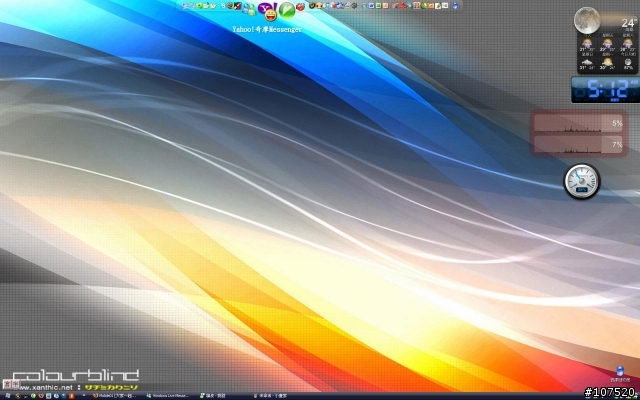The height and width of the screenshot is (400, 640).
Task: Click the large green checkmark dock icon
Action: (287, 10)
